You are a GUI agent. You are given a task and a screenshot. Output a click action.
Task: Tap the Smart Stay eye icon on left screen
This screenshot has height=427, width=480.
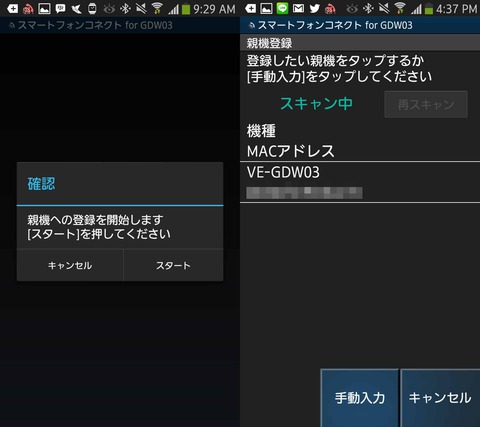pos(109,9)
